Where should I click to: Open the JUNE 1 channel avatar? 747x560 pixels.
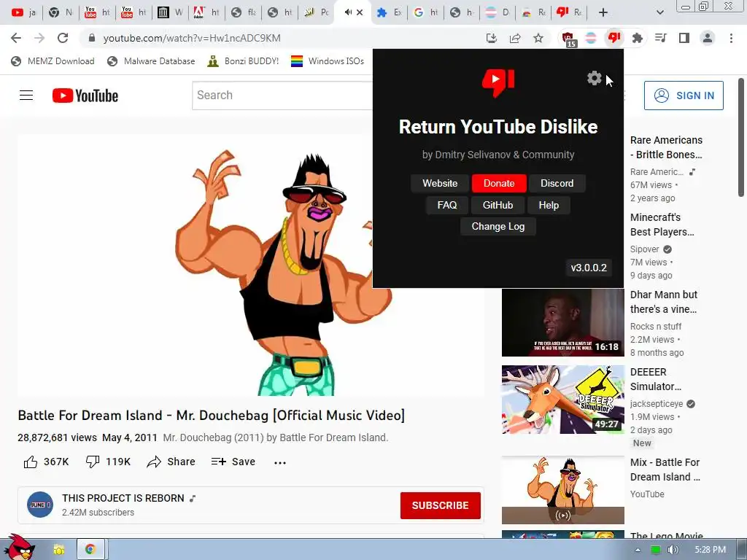(40, 505)
